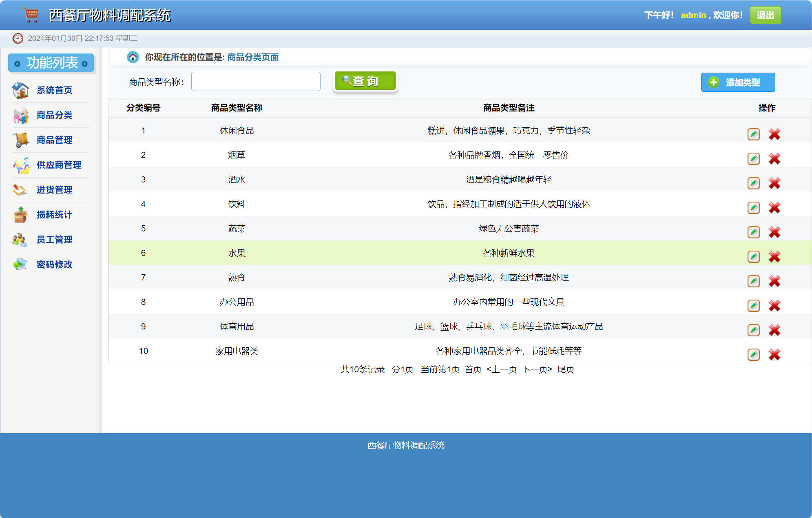This screenshot has width=812, height=518.
Task: Open 员工管理 with the people icon
Action: point(20,240)
